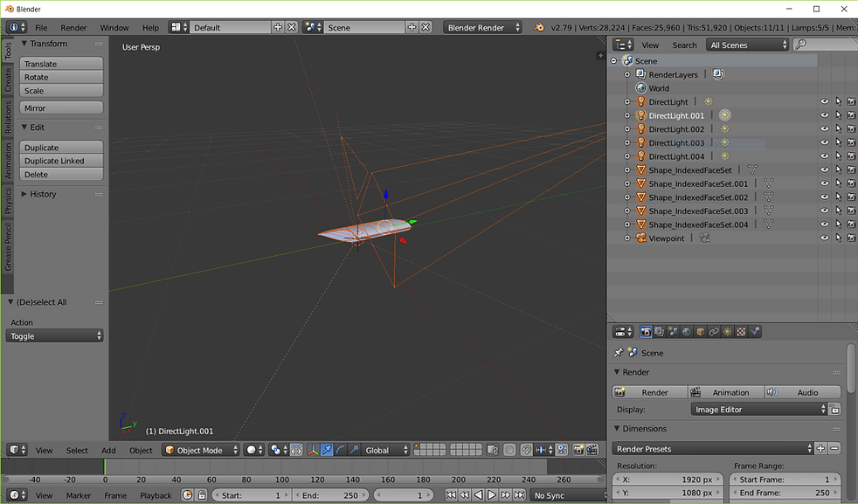
Task: Click the Blender logo in the info header
Action: (539, 27)
